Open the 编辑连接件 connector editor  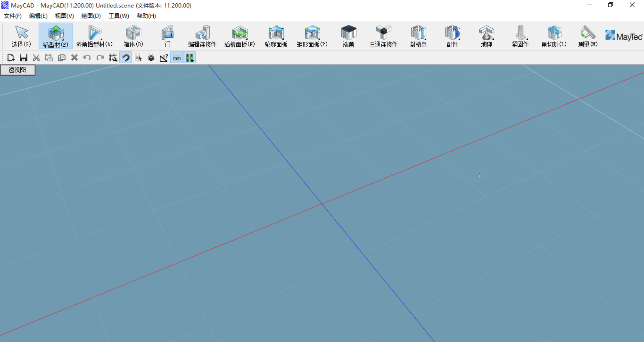coord(202,36)
